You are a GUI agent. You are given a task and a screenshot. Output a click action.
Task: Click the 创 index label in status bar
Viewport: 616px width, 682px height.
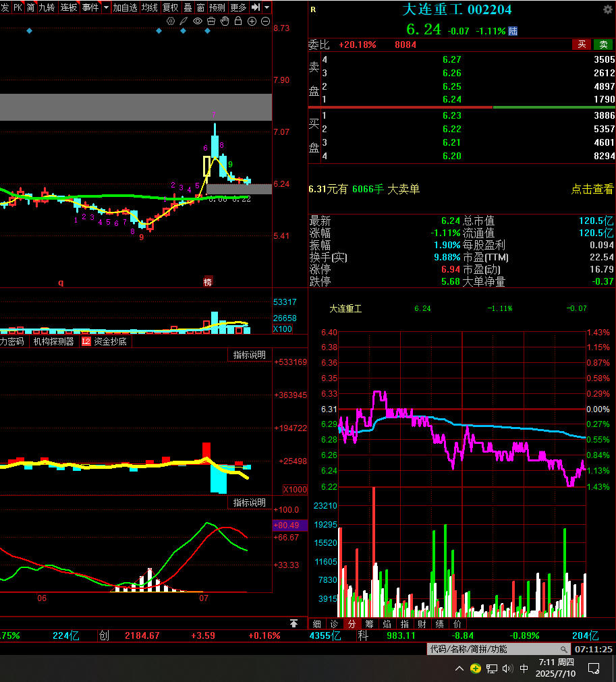pos(103,635)
